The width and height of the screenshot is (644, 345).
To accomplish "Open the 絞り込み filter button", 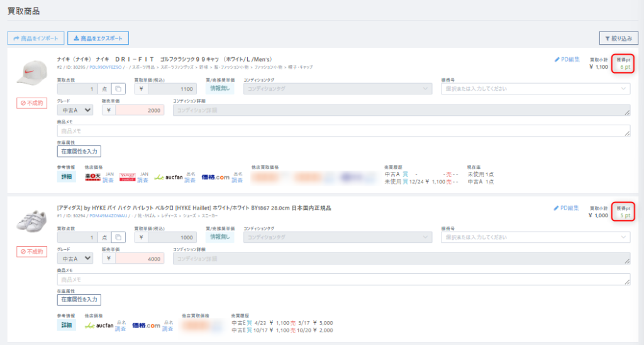I will pos(619,38).
